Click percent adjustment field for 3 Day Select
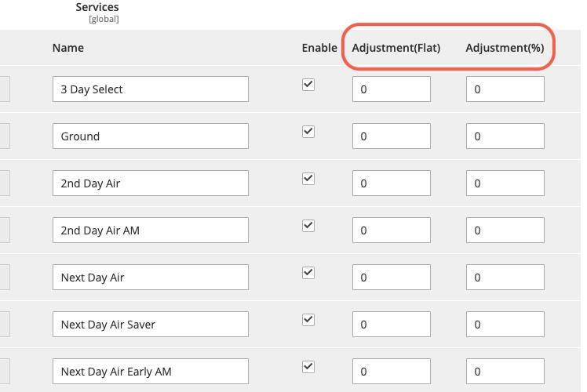587x392 pixels. (x=505, y=89)
